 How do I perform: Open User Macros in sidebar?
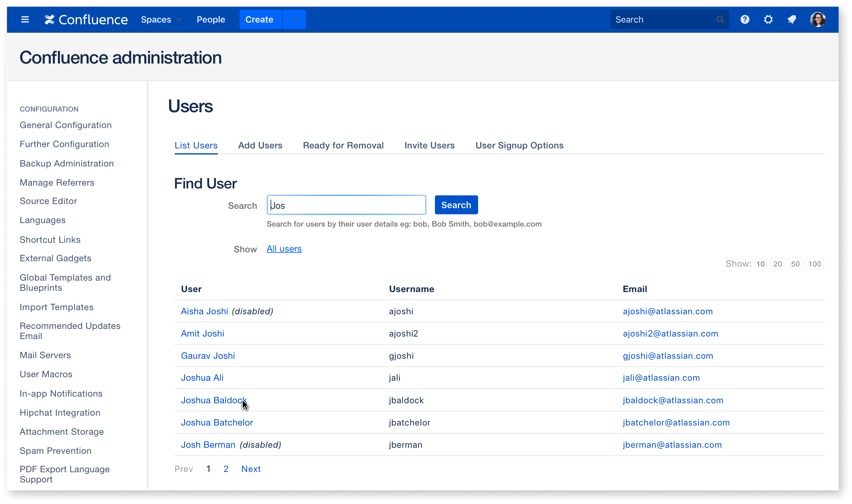[x=46, y=374]
